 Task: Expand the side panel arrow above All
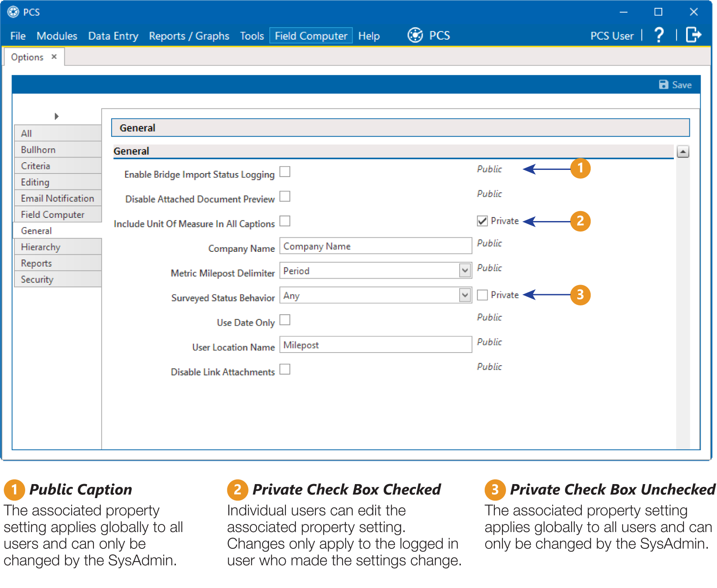click(x=56, y=116)
